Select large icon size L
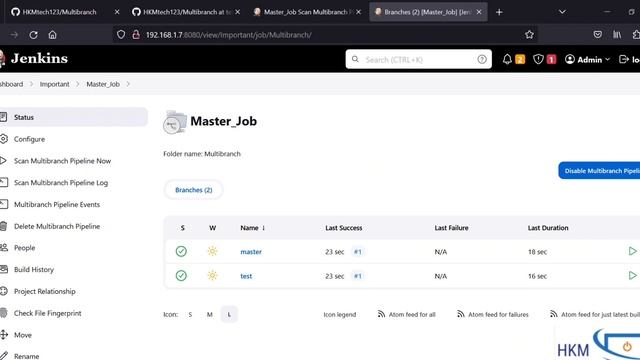Screen dimensions: 640x360 [229, 314]
